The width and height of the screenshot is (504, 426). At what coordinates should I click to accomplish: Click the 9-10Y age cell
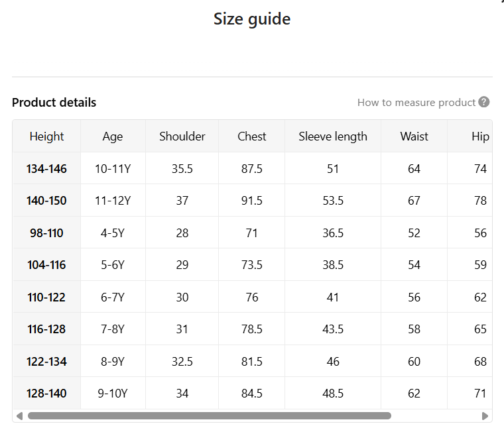coord(113,394)
